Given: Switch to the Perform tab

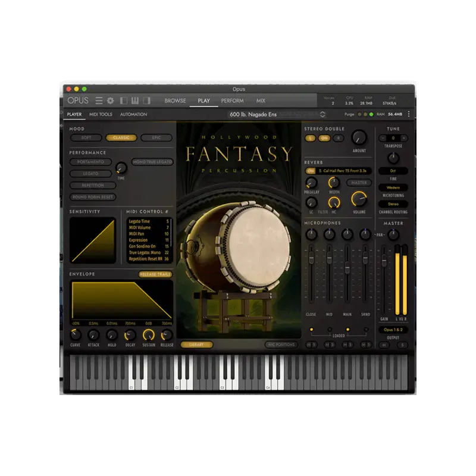Looking at the screenshot, I should 232,101.
